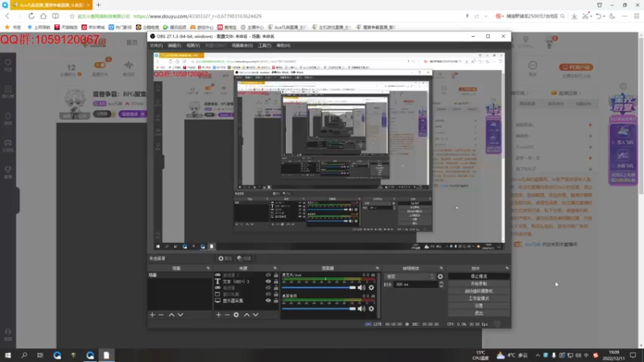The height and width of the screenshot is (362, 644).
Task: Click the 退出 button in OBS Controls
Action: click(x=479, y=313)
